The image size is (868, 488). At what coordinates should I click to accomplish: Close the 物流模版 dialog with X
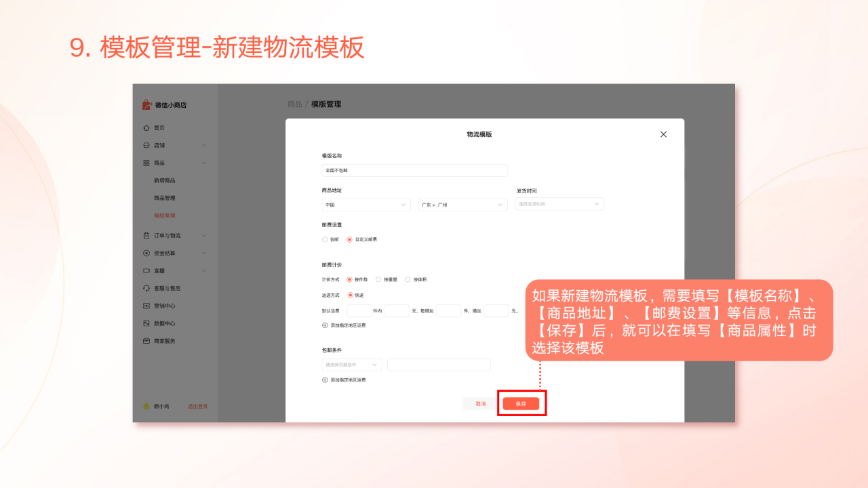tap(663, 134)
